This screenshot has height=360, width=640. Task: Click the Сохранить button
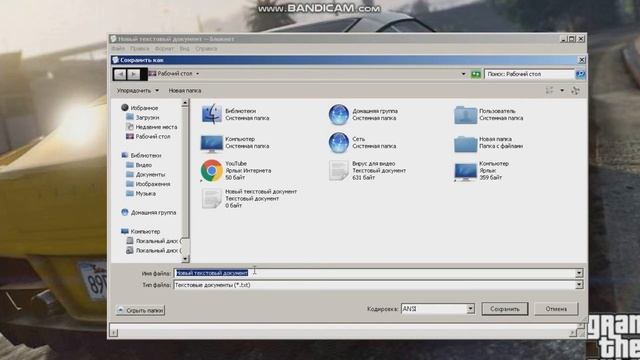[505, 309]
